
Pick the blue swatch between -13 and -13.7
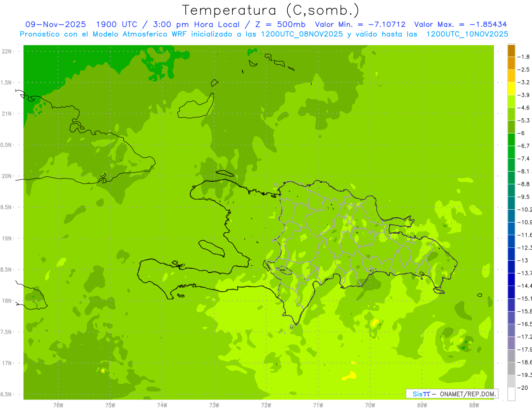511,266
